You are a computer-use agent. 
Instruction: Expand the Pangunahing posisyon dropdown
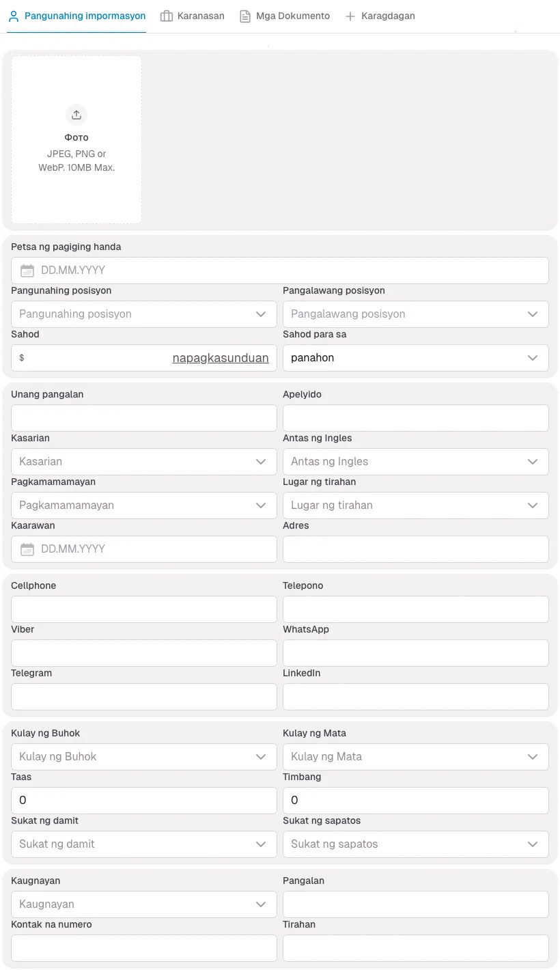click(x=143, y=314)
